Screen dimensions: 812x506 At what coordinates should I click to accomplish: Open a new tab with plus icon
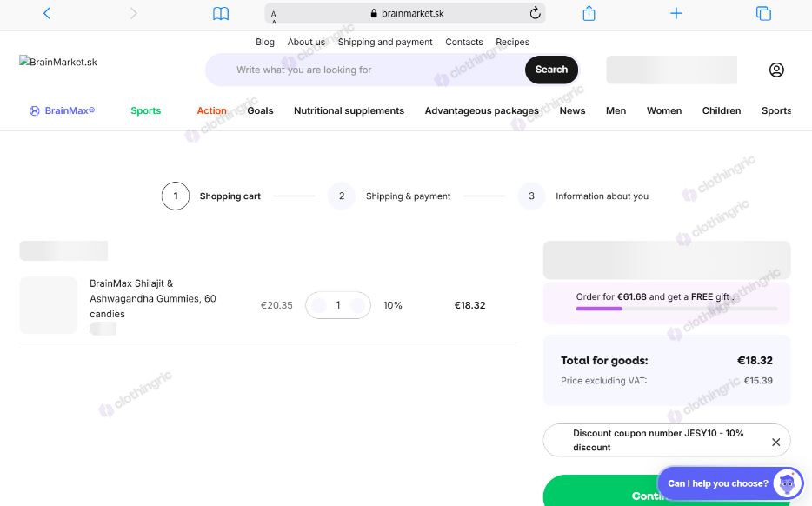tap(676, 13)
